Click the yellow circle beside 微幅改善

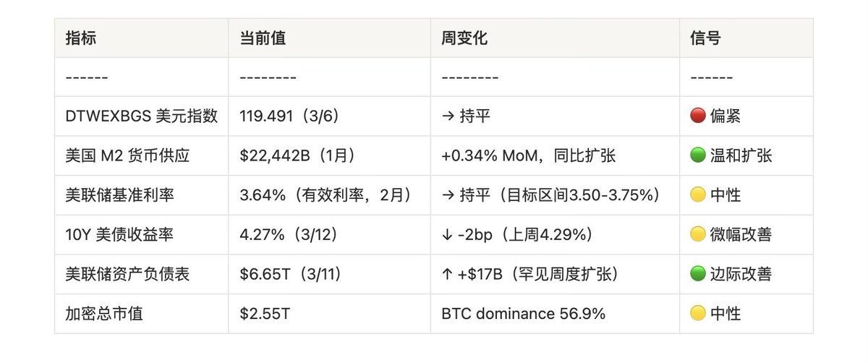pos(698,234)
